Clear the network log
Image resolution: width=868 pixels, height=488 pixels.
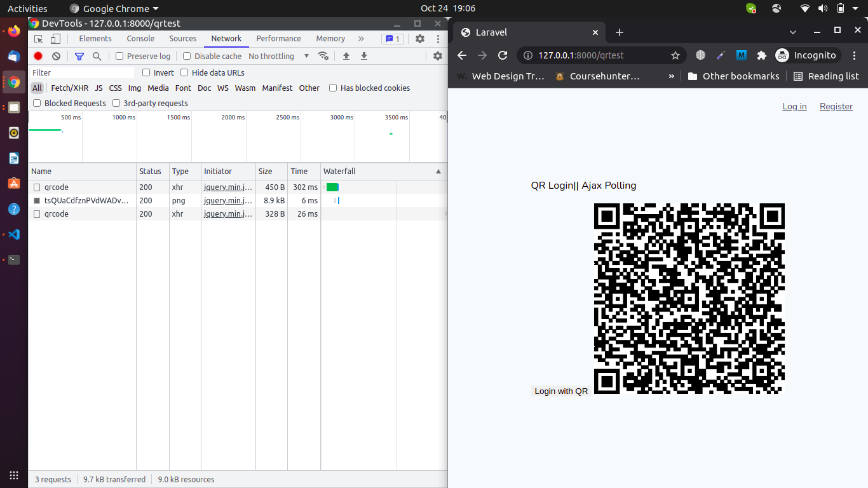pos(56,56)
